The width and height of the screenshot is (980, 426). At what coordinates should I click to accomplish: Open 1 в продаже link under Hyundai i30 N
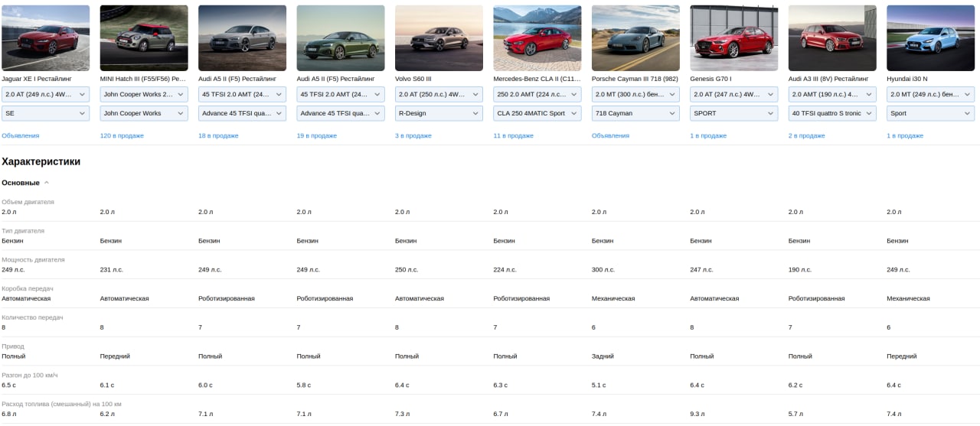[905, 135]
